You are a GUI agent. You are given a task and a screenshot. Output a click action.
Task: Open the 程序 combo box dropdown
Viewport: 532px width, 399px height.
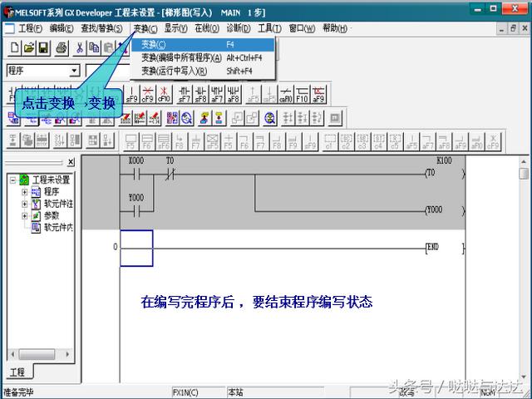coord(74,71)
